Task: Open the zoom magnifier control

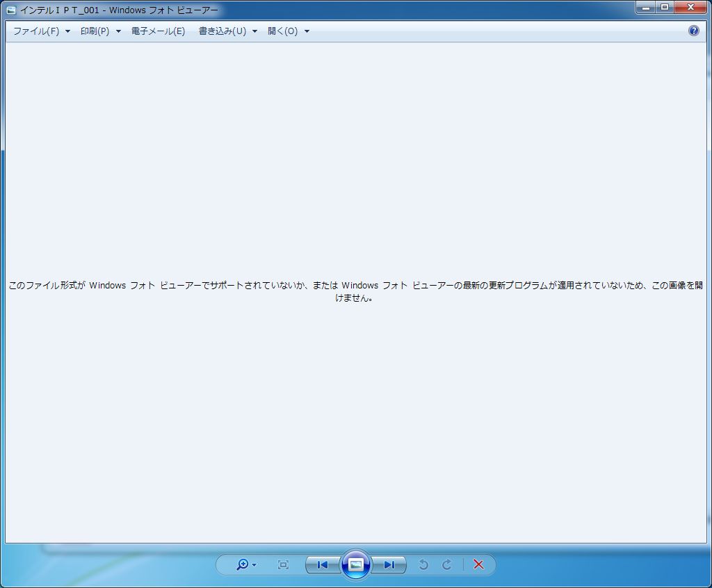Action: coord(243,564)
